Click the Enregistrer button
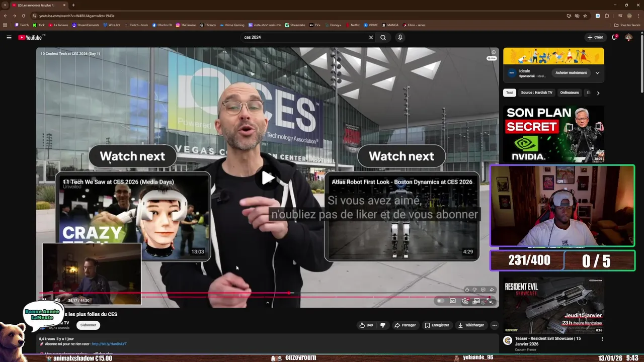The image size is (644, 362). pos(437,325)
